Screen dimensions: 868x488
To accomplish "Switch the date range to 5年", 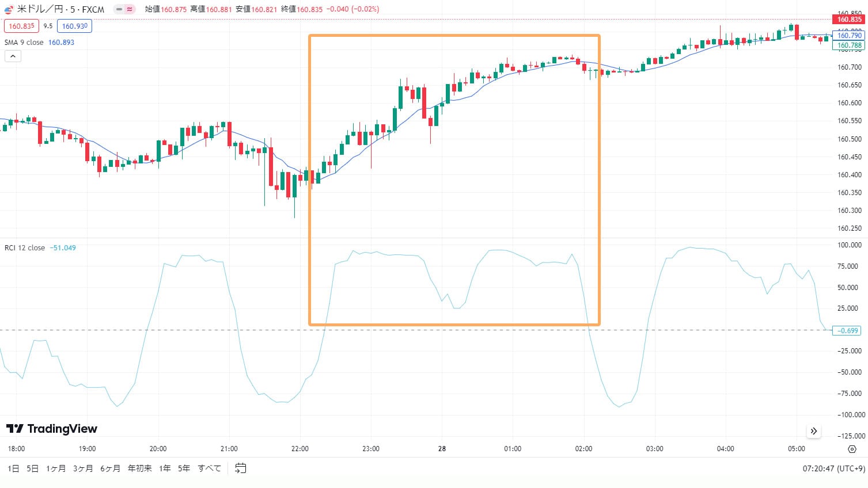I will [184, 468].
